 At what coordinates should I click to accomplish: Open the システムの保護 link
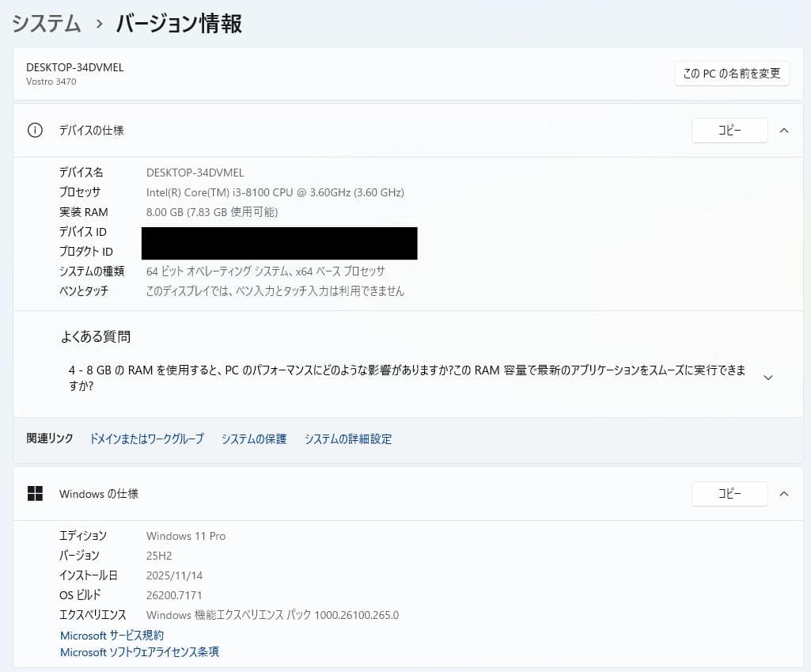coord(254,439)
